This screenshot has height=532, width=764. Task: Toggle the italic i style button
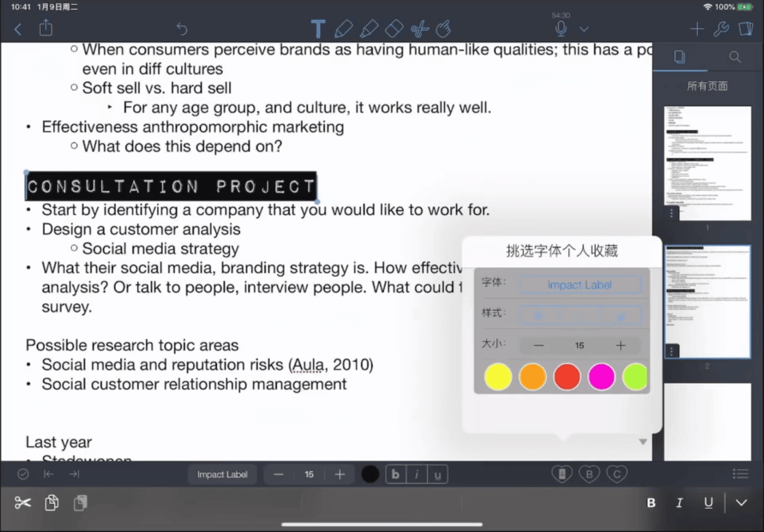[417, 474]
